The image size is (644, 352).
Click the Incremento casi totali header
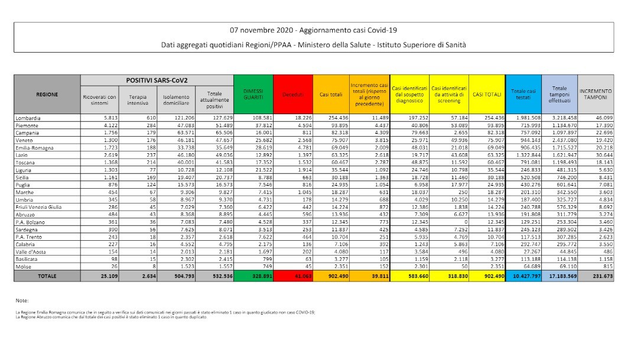(x=370, y=94)
